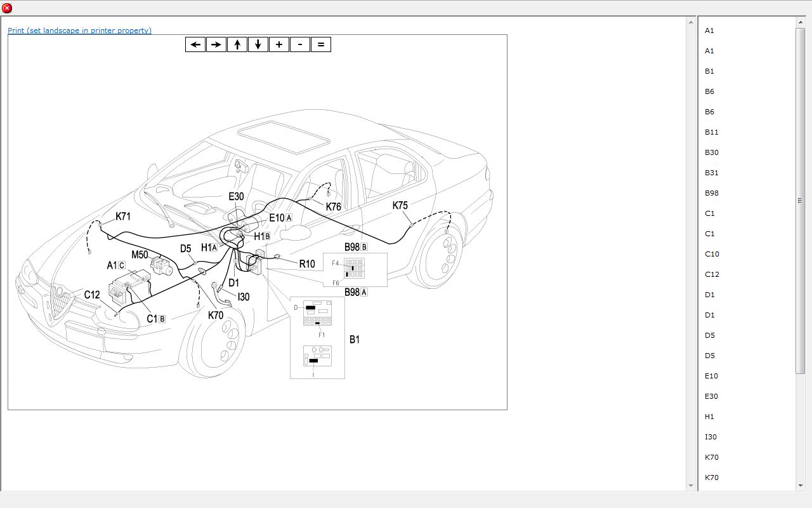Select B98 in the component list

click(711, 193)
